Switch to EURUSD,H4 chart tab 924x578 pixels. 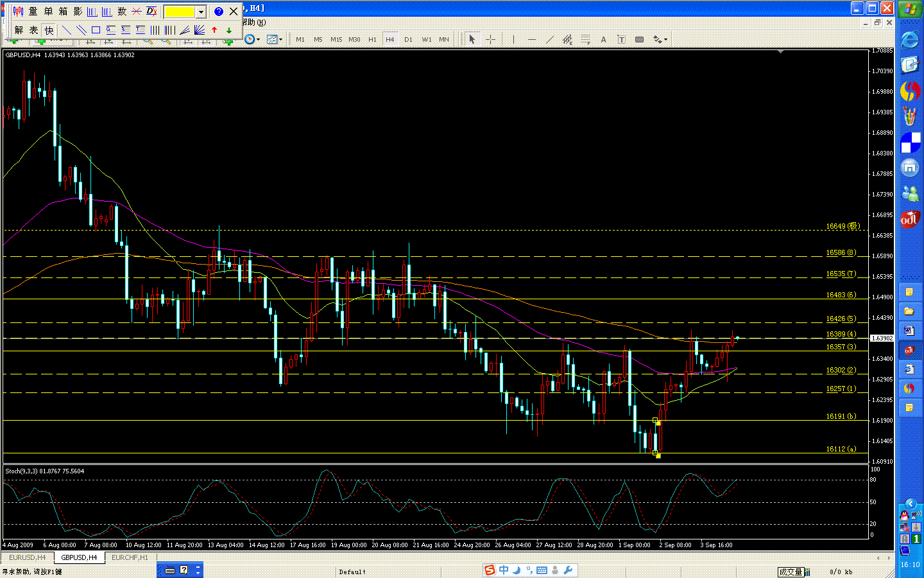(28, 557)
